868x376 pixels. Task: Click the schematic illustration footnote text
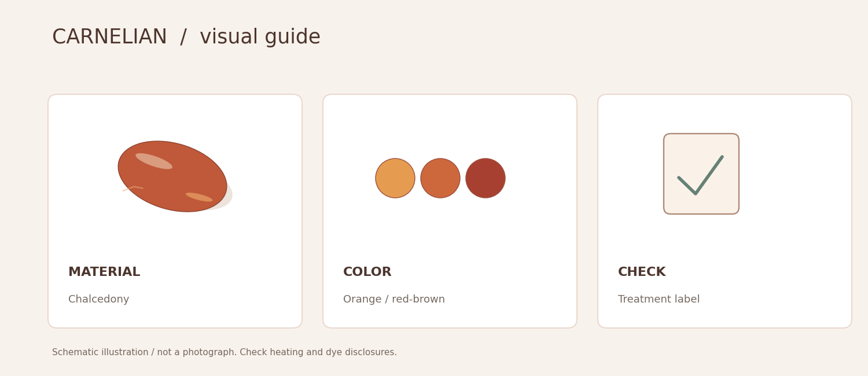225,352
